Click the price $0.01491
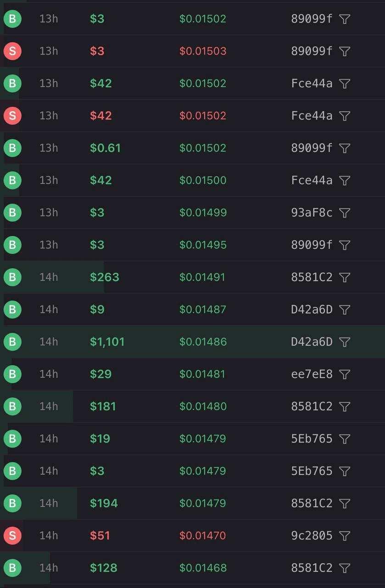The width and height of the screenshot is (385, 588). tap(202, 277)
